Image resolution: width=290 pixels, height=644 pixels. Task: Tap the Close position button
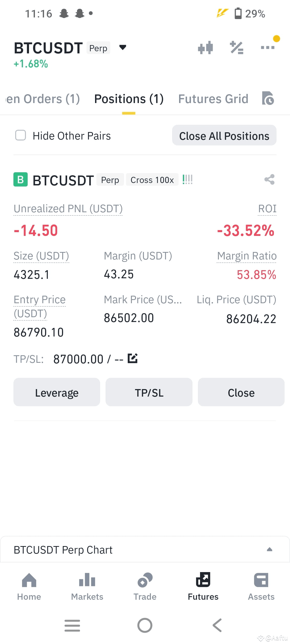241,392
